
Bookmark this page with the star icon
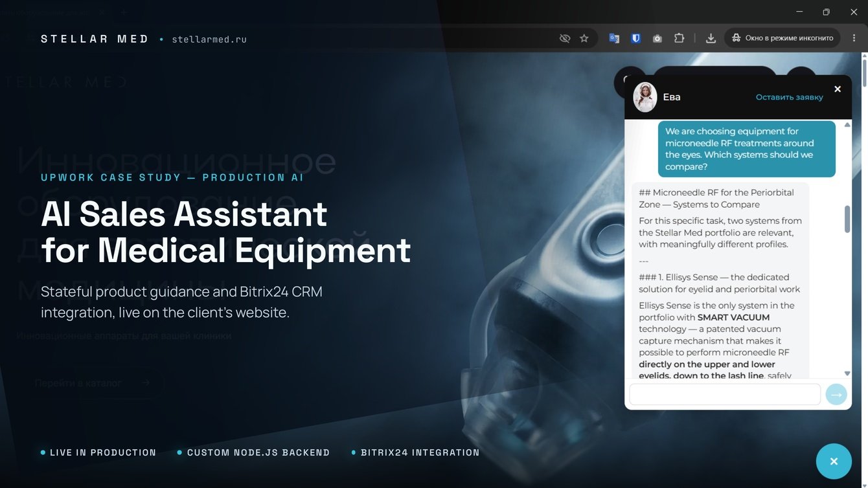click(x=584, y=39)
